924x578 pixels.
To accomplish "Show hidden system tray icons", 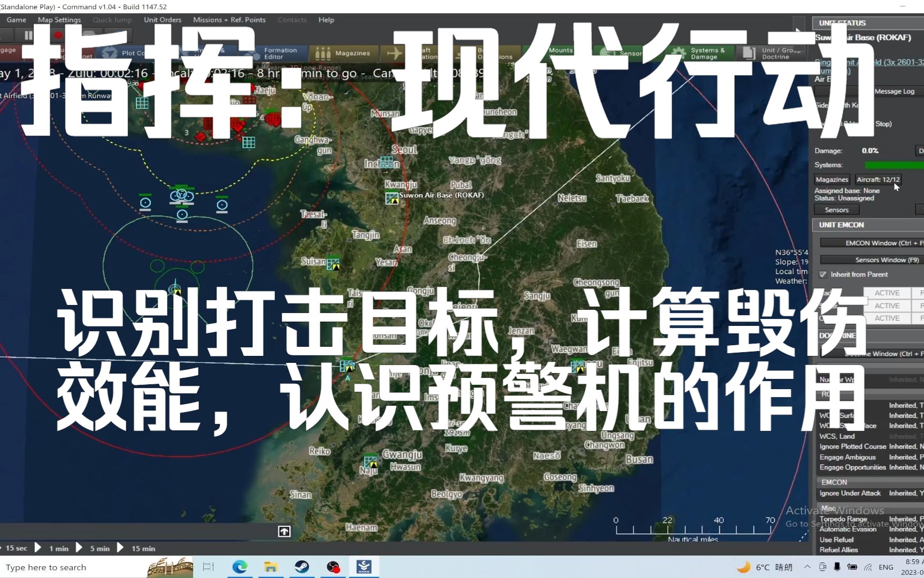I will coord(807,567).
